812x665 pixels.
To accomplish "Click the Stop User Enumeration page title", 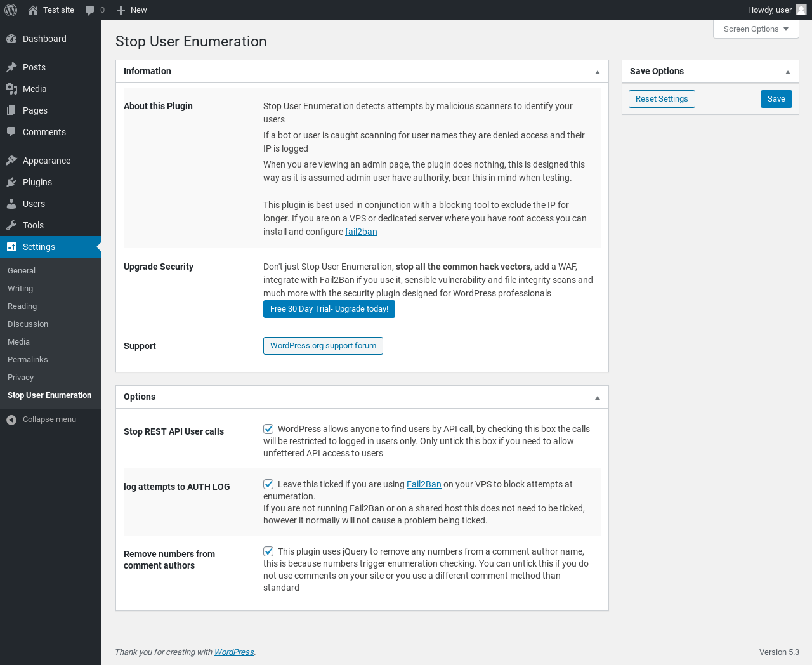I will (191, 42).
